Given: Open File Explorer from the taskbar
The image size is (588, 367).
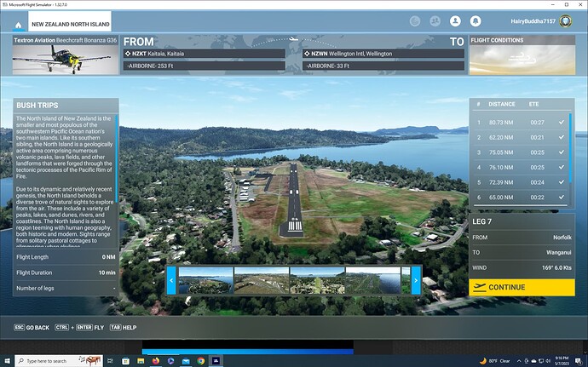Looking at the screenshot, I should (x=141, y=361).
